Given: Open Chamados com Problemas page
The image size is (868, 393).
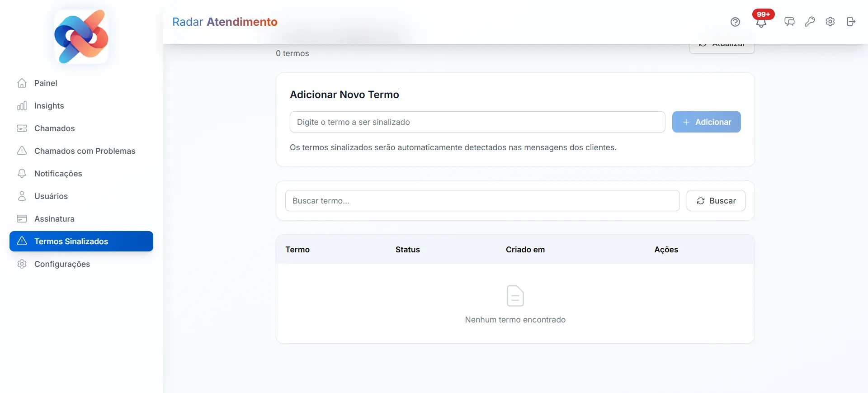Looking at the screenshot, I should pos(81,151).
